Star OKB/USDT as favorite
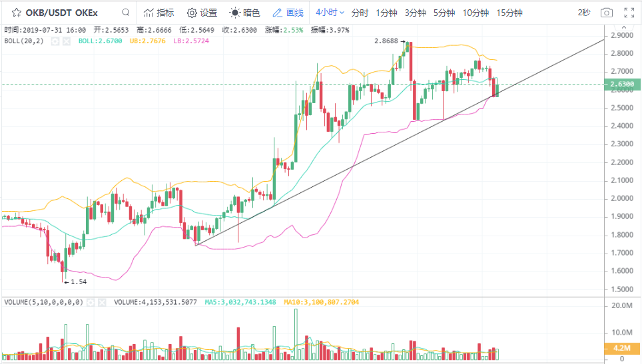The image size is (642, 364). click(x=17, y=13)
